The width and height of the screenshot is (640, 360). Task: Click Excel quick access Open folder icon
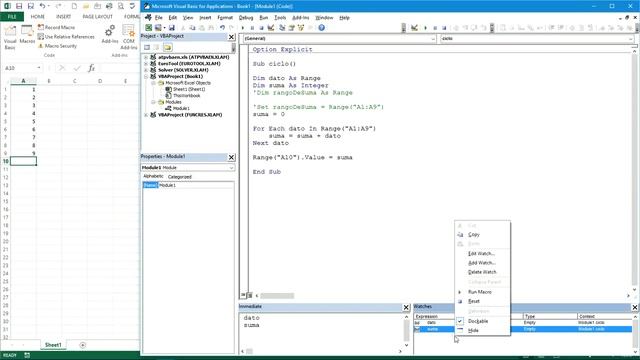pos(86,6)
